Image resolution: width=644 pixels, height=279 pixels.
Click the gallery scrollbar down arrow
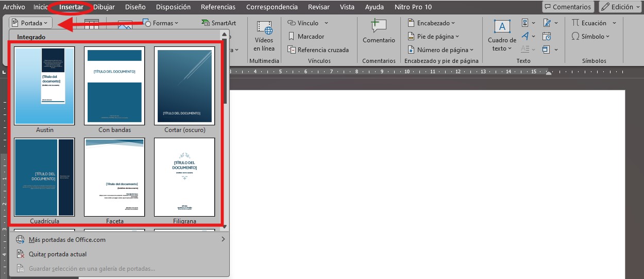click(x=225, y=226)
